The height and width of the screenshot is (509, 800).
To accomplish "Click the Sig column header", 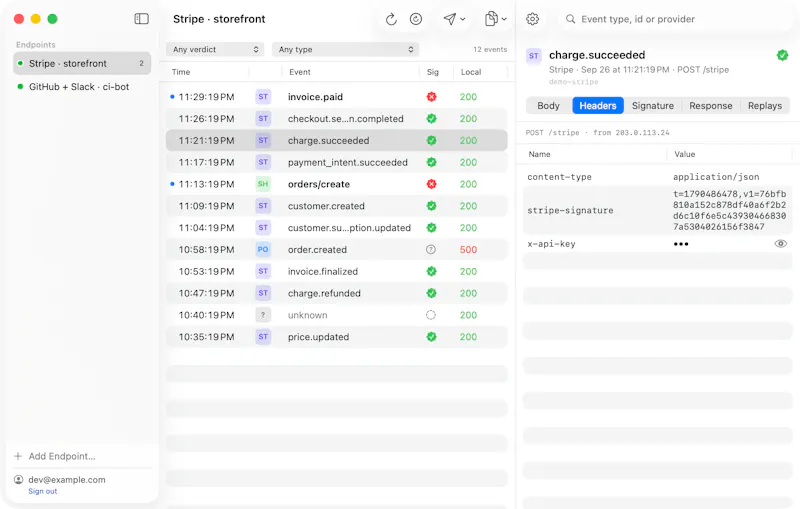I will (x=432, y=72).
